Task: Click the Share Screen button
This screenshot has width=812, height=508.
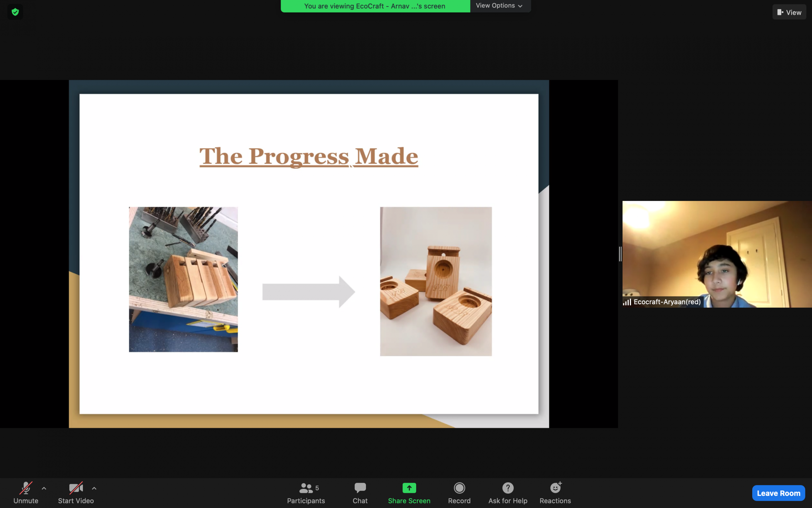Action: 409,493
